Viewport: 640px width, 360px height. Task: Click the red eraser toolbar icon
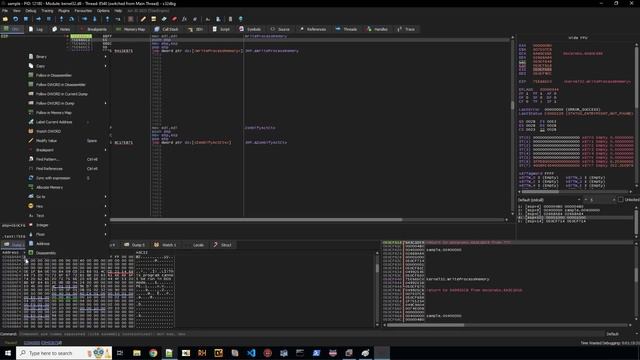point(174,19)
